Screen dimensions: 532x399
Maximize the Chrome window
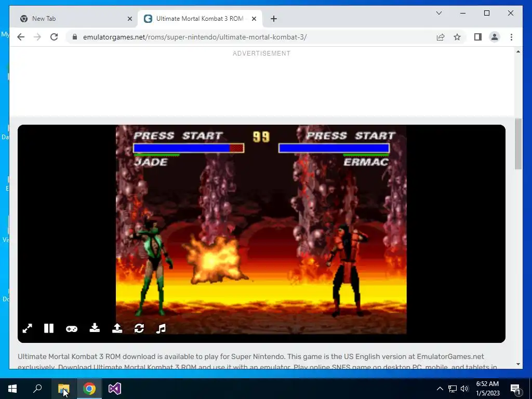[486, 13]
